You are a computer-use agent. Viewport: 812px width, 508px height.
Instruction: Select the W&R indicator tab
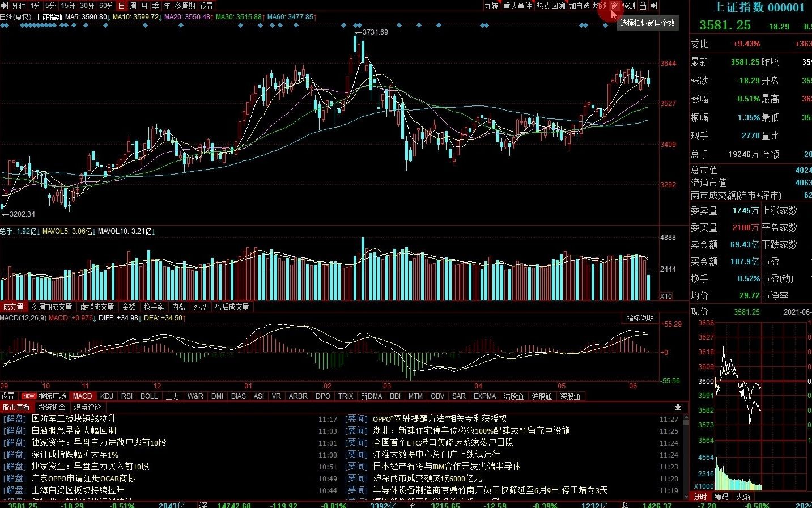coord(195,396)
